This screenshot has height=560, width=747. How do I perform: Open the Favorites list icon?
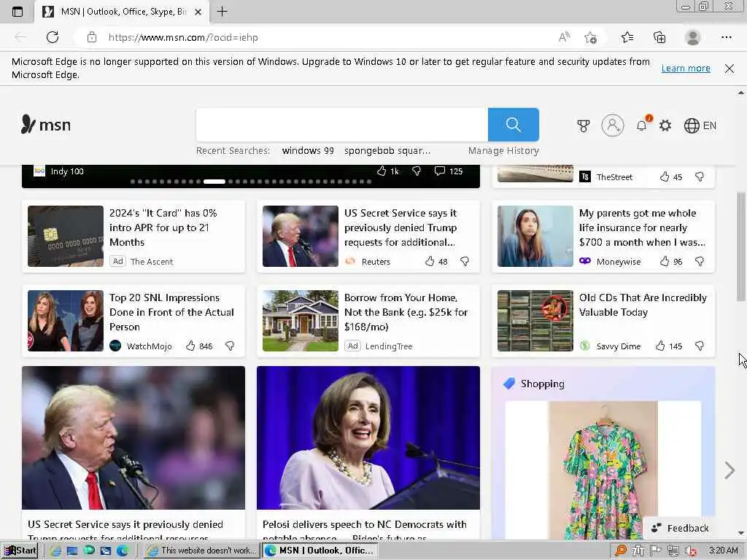coord(627,37)
